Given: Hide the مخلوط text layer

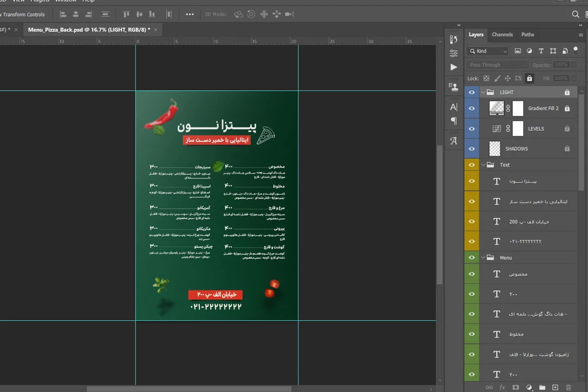Looking at the screenshot, I should (471, 334).
